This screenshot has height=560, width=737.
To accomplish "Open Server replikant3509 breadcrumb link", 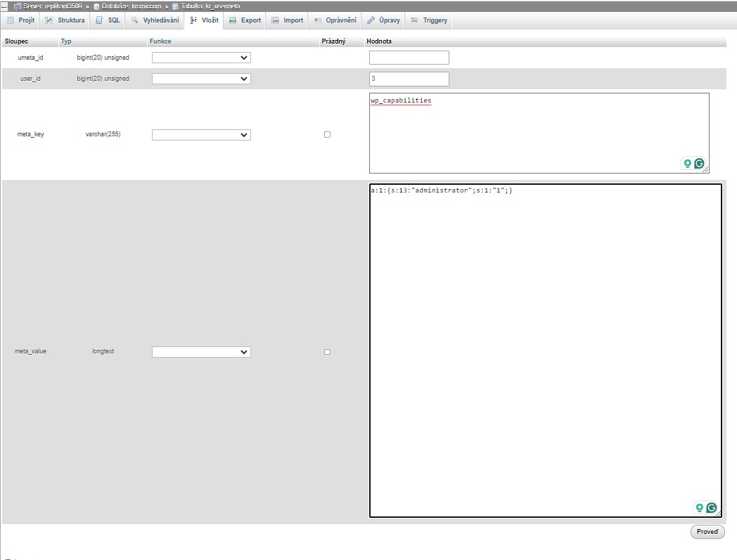I will (x=52, y=6).
